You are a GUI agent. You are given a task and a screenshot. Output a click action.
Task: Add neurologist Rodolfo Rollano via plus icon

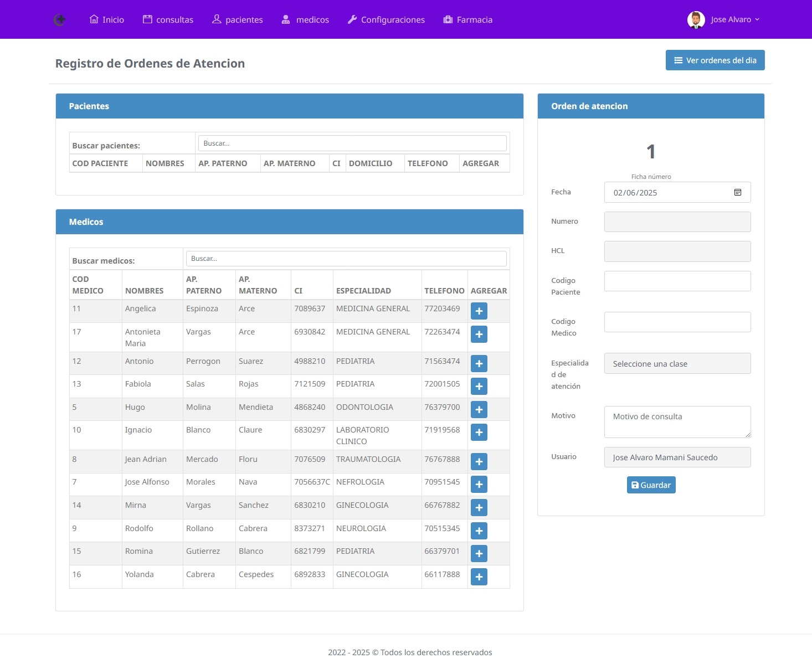point(479,531)
